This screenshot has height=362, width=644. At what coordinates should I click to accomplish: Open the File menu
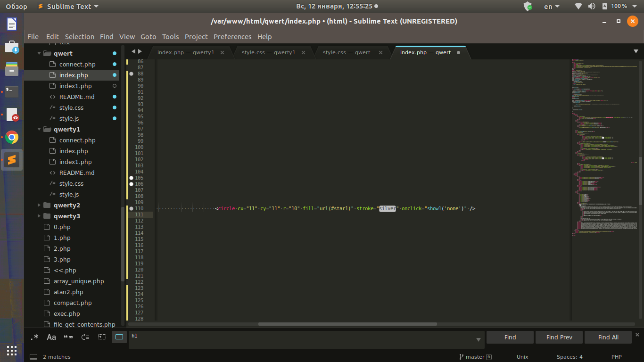[33, 37]
